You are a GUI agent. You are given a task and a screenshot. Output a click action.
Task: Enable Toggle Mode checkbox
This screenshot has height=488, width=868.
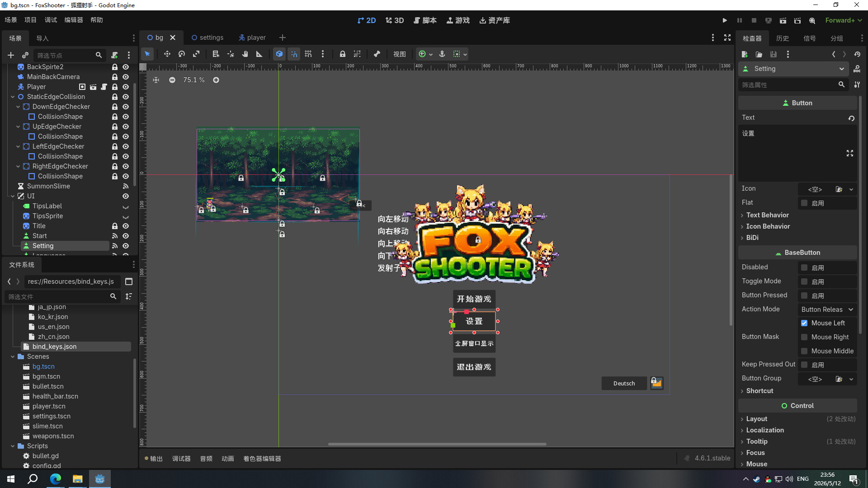804,282
